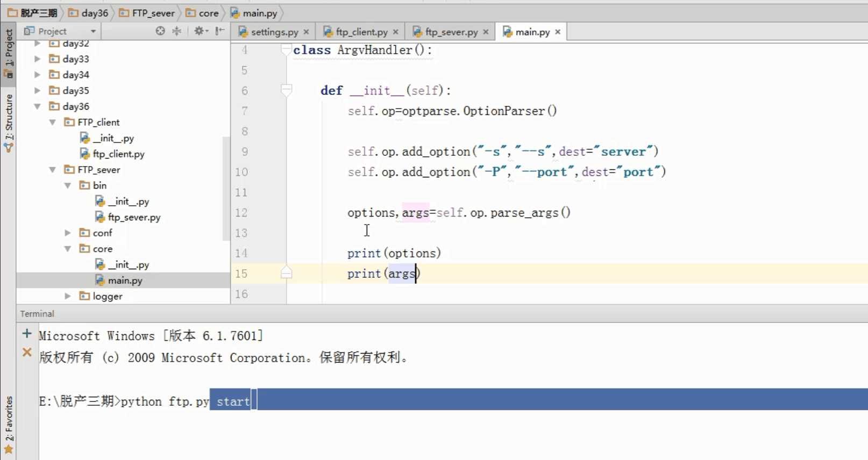This screenshot has height=460, width=868.
Task: Close terminal session with the X icon
Action: pyautogui.click(x=26, y=353)
